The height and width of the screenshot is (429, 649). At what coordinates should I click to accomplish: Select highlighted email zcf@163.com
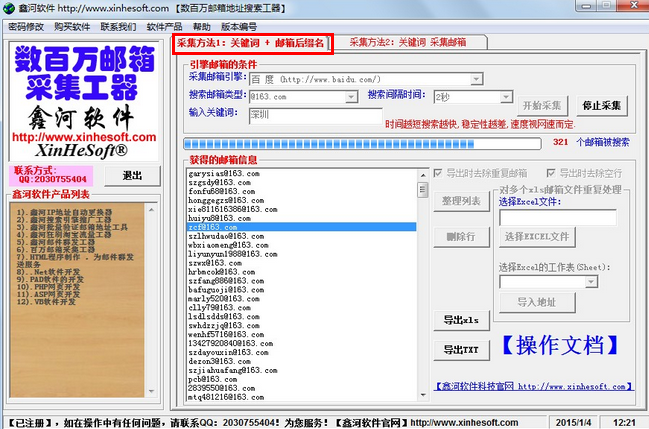tap(301, 227)
